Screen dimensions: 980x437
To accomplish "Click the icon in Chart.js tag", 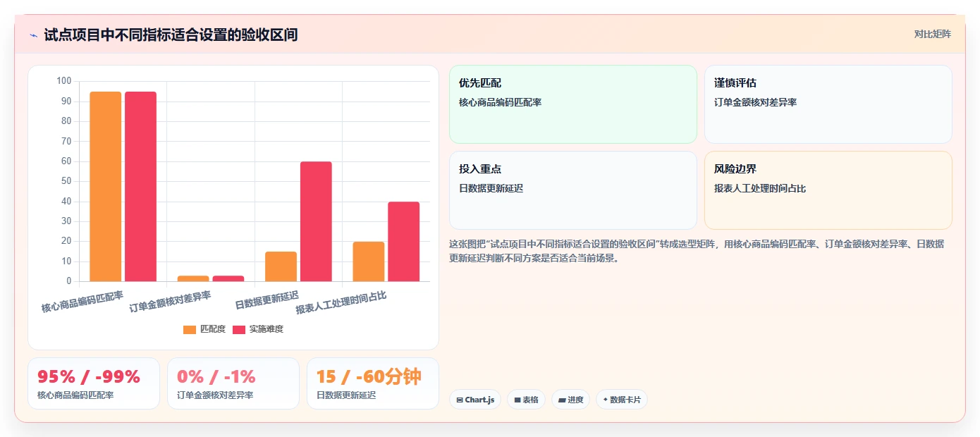I will [460, 400].
